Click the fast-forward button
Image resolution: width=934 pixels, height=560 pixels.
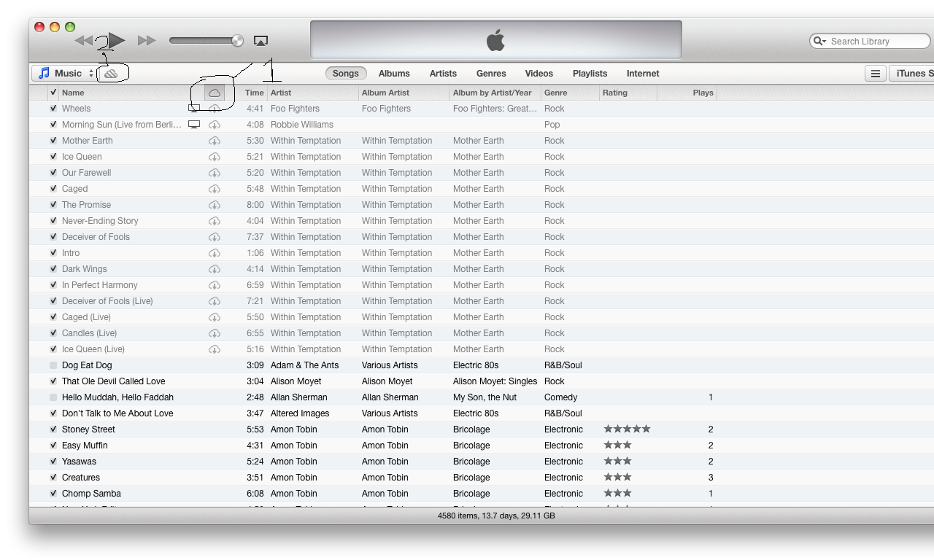pyautogui.click(x=147, y=41)
